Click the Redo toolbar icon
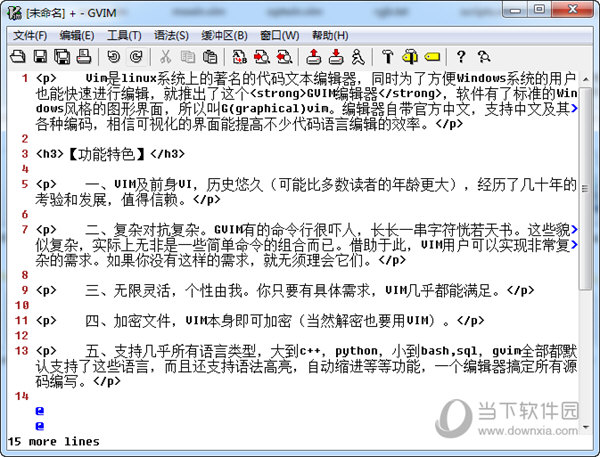The image size is (600, 457). pos(136,57)
